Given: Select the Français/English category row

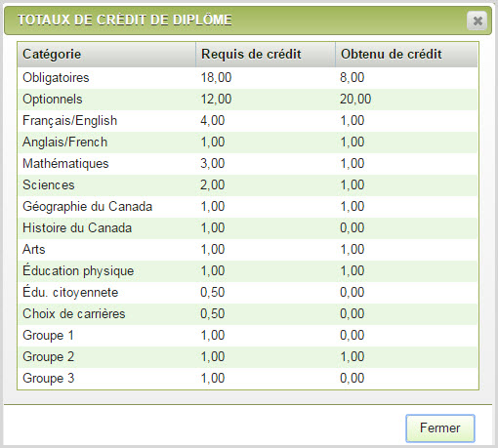Looking at the screenshot, I should 248,121.
